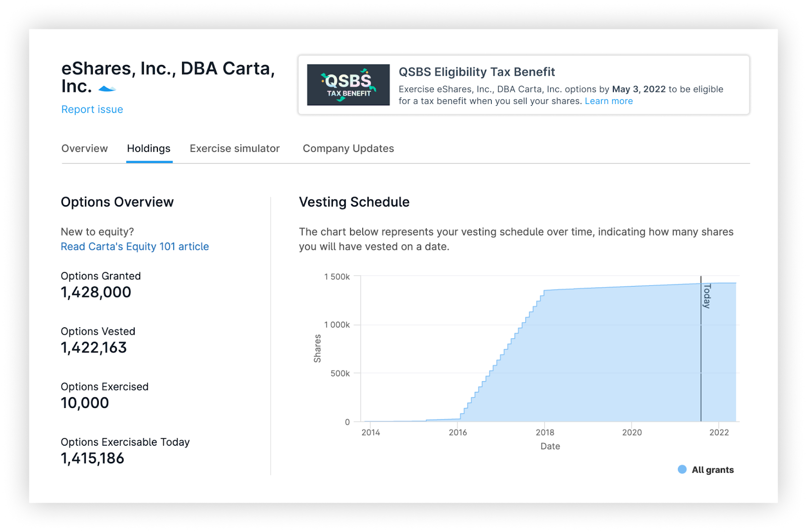Click the Carta blue logo icon
The height and width of the screenshot is (532, 807).
107,89
